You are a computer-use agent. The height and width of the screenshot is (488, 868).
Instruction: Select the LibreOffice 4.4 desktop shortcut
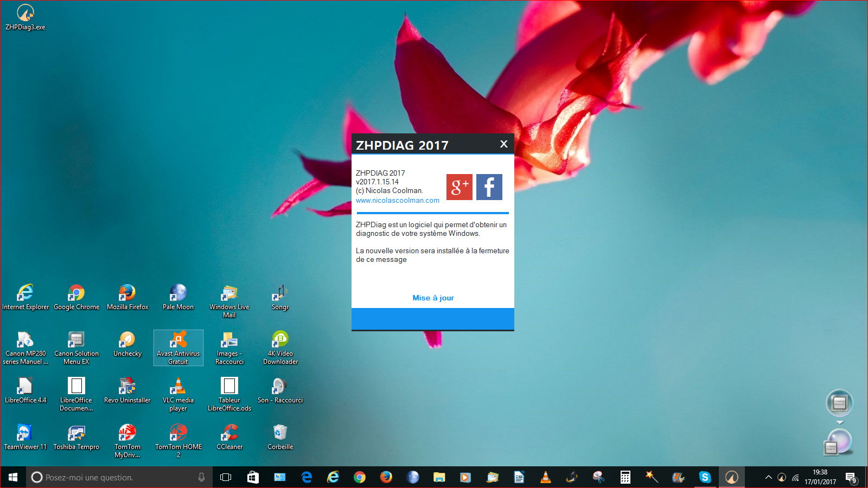pyautogui.click(x=25, y=390)
